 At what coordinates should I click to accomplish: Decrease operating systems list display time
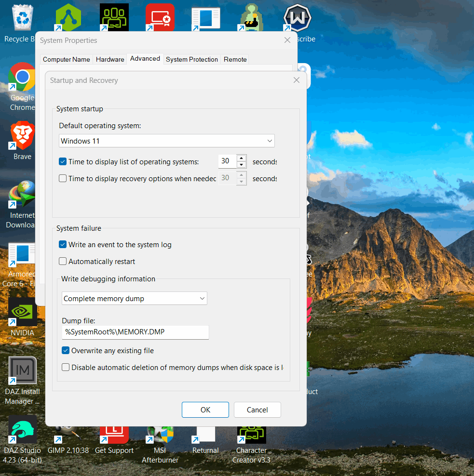pyautogui.click(x=241, y=165)
